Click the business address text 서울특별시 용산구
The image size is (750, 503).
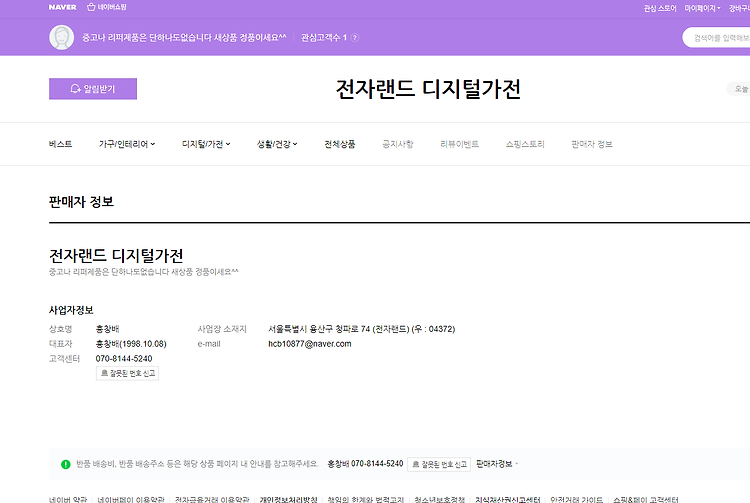click(x=362, y=329)
